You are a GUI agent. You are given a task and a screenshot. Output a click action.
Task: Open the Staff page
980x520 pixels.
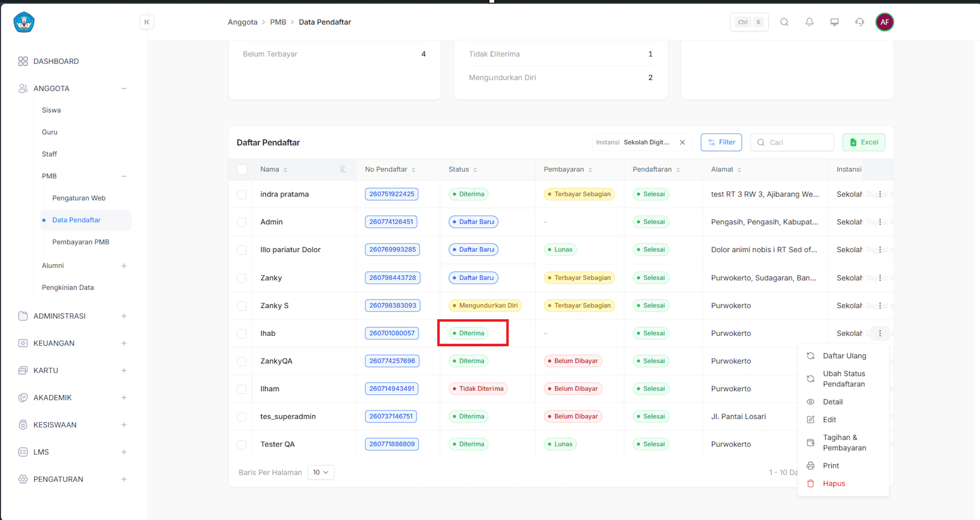pyautogui.click(x=50, y=154)
